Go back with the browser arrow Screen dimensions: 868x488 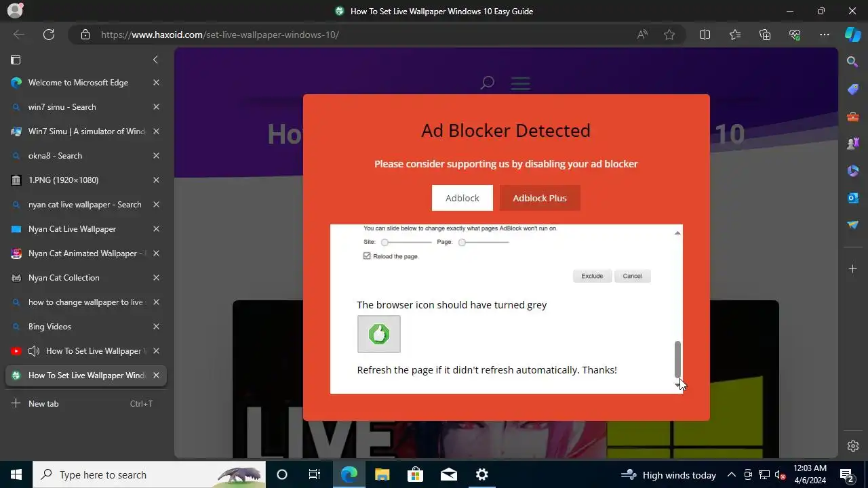[19, 35]
